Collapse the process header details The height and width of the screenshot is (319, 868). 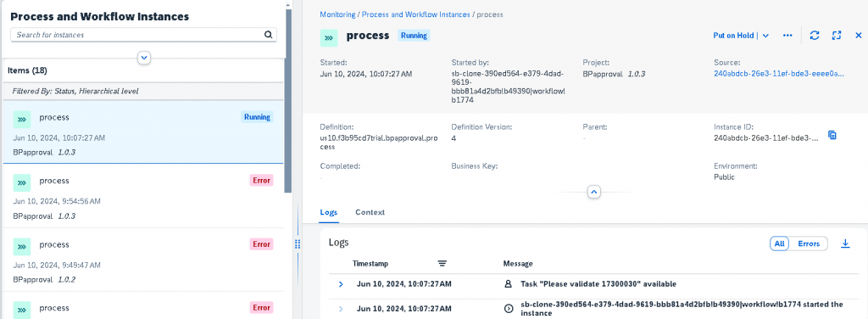click(x=593, y=193)
